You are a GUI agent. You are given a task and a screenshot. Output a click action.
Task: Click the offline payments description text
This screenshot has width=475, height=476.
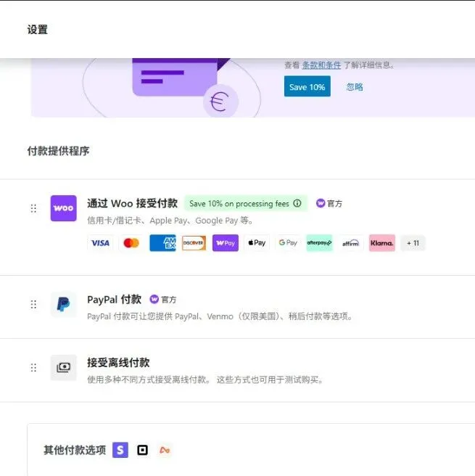tap(205, 379)
